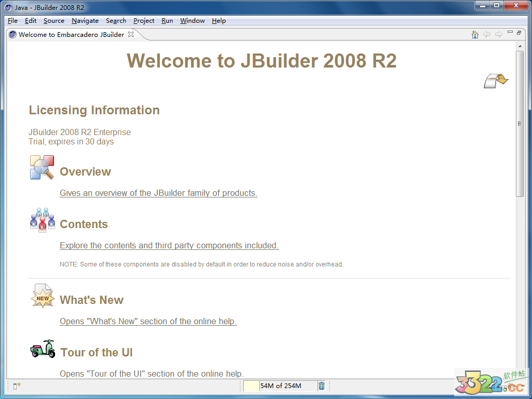Click the Home icon in Welcome toolbar
Viewport: 532px width, 399px height.
[475, 34]
